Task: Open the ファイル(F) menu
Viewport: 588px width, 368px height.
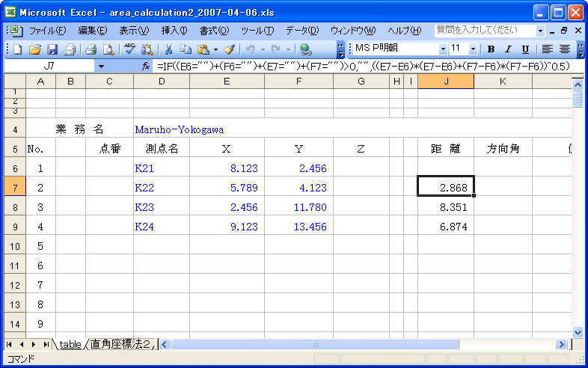Action: tap(47, 31)
